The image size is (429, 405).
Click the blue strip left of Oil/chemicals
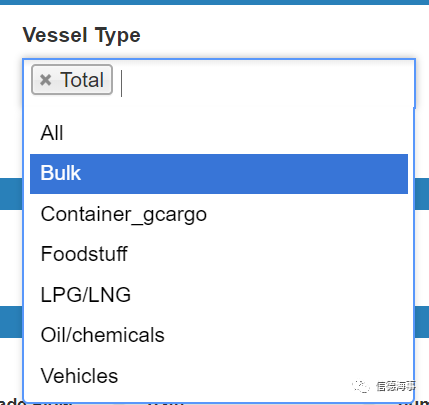pos(11,322)
